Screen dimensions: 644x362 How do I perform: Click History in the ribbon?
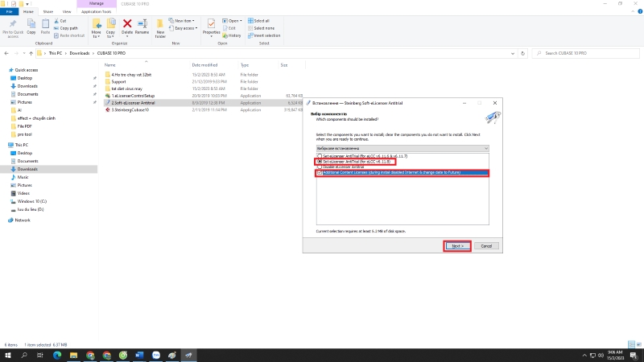coord(232,35)
